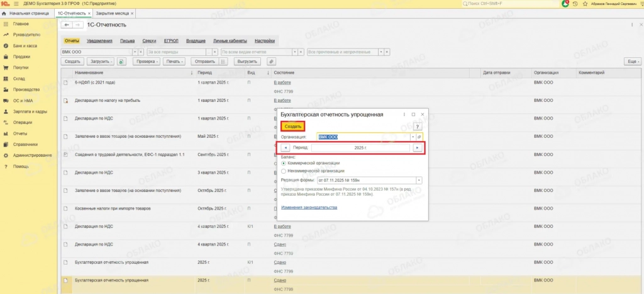Go to next period with right arrow
Image resolution: width=644 pixels, height=294 pixels.
[x=418, y=148]
